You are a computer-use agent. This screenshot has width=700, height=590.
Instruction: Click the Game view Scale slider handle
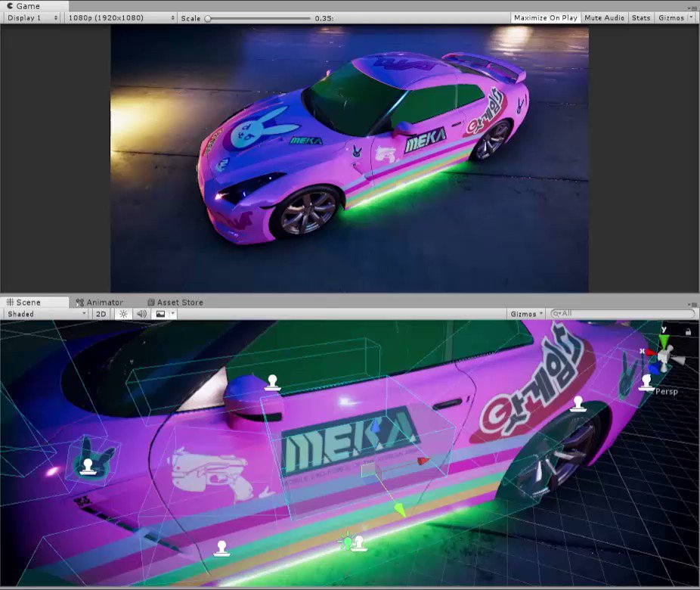[208, 18]
